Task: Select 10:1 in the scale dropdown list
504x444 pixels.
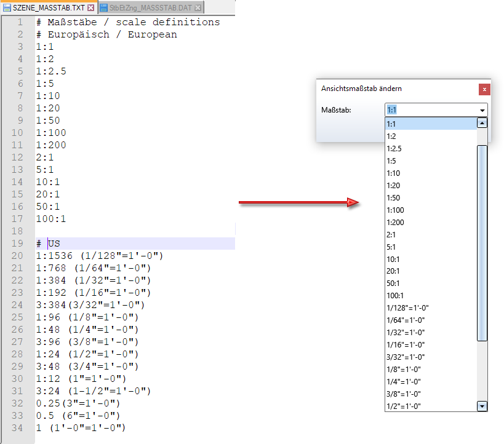Action: click(431, 260)
